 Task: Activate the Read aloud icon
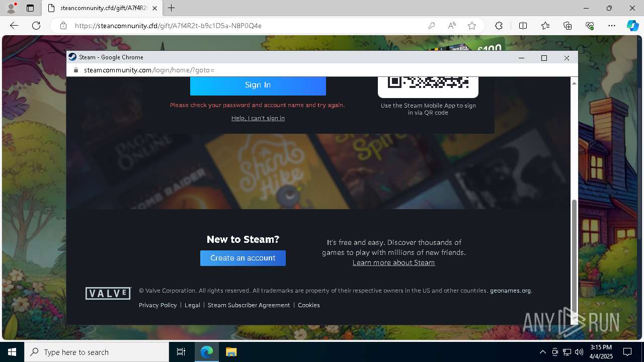click(x=452, y=26)
